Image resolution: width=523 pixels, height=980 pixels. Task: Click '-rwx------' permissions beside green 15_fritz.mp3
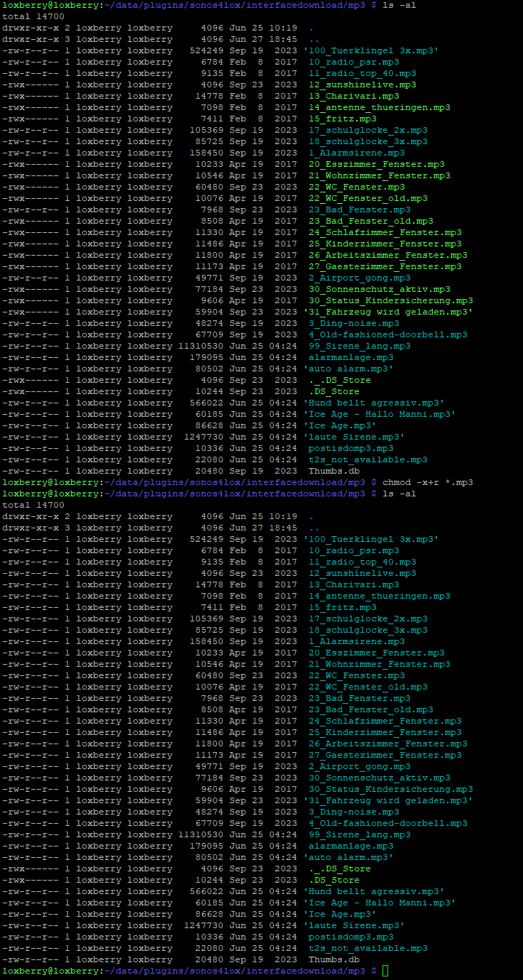tap(31, 119)
